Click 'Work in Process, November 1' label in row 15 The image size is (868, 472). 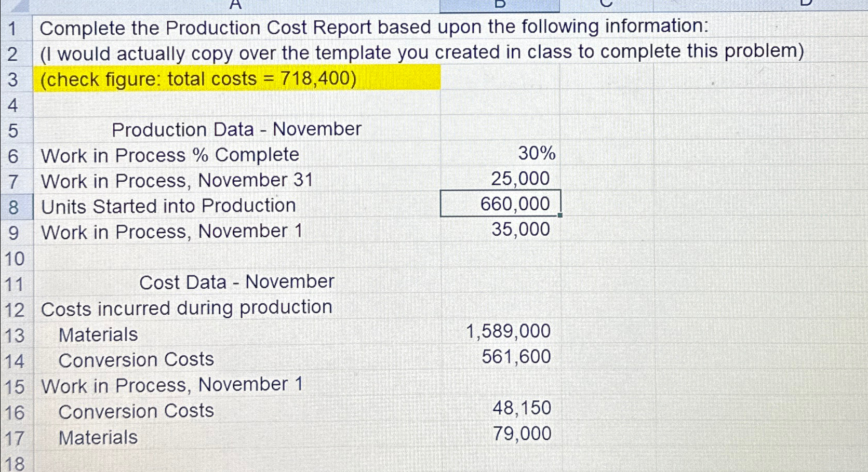tap(171, 385)
